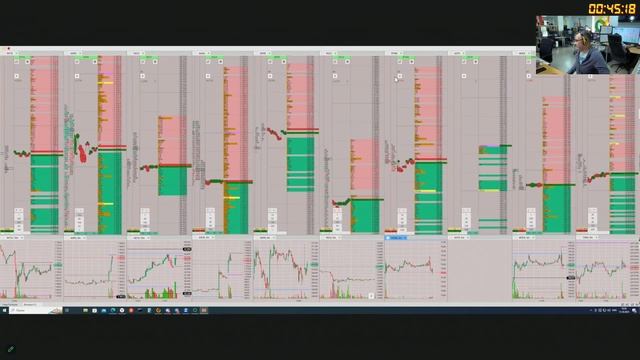640x360 pixels.
Task: Open the green-teal Edge-like taskbar icon
Action: coord(113,311)
